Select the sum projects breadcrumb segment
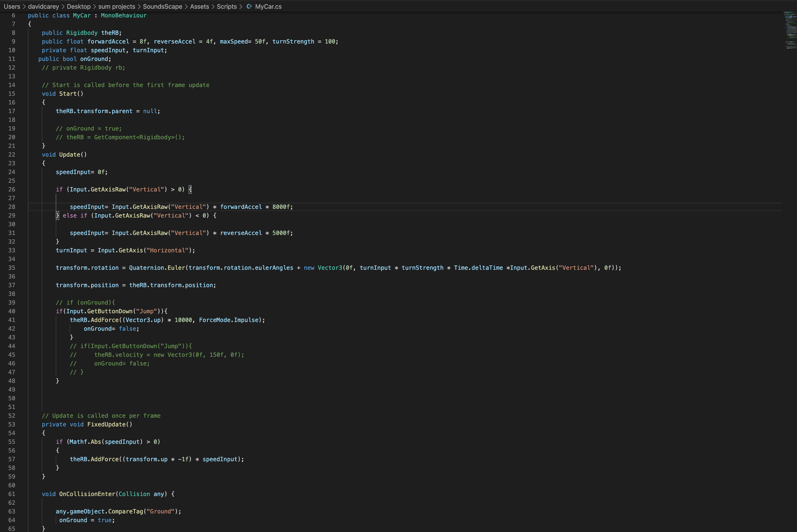The width and height of the screenshot is (797, 532). click(x=116, y=6)
